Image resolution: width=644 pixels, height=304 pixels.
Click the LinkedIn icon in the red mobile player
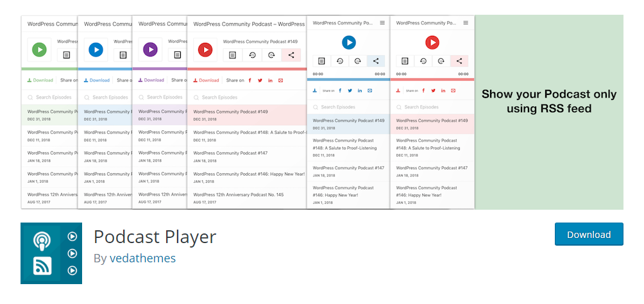pyautogui.click(x=443, y=90)
